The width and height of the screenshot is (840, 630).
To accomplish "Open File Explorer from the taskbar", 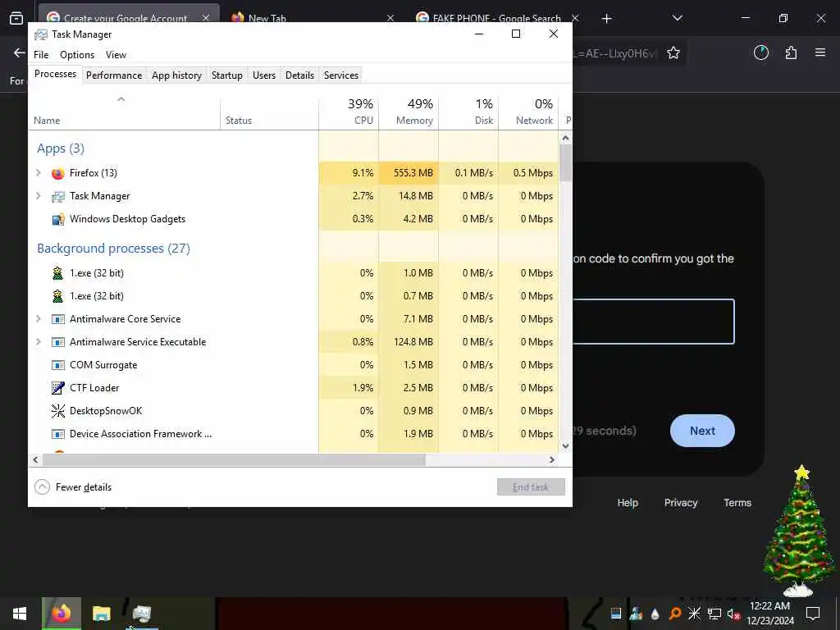I will point(101,614).
